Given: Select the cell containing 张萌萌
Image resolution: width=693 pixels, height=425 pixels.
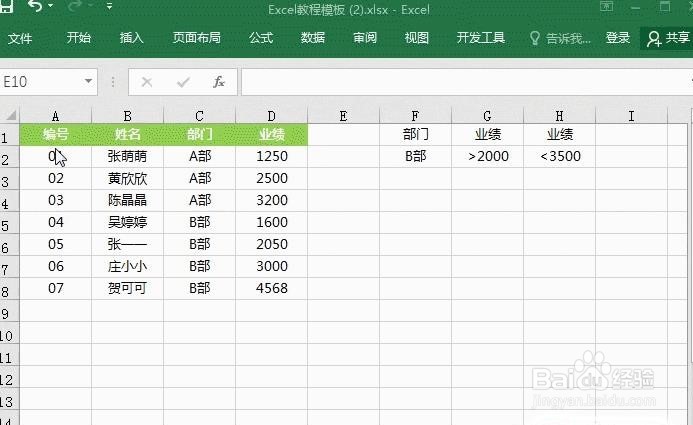Looking at the screenshot, I should (127, 156).
